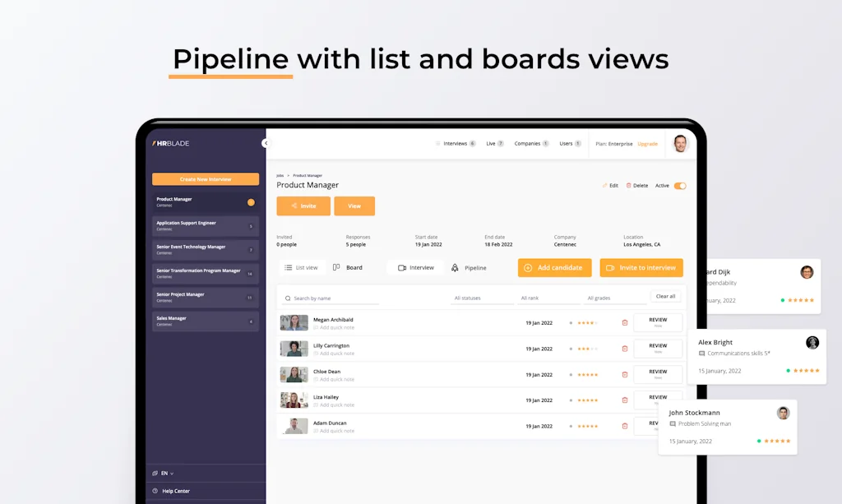Viewport: 842px width, 504px height.
Task: Toggle the Active job switch
Action: [680, 186]
